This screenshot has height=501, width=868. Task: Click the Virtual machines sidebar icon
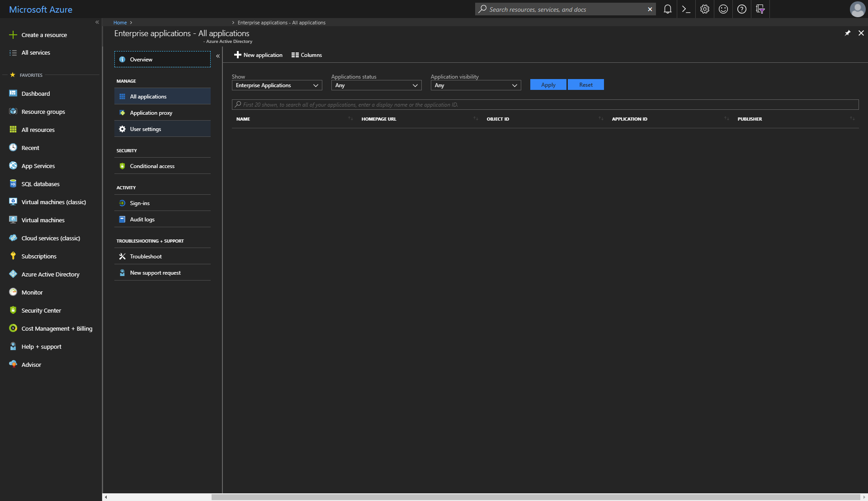pos(13,220)
